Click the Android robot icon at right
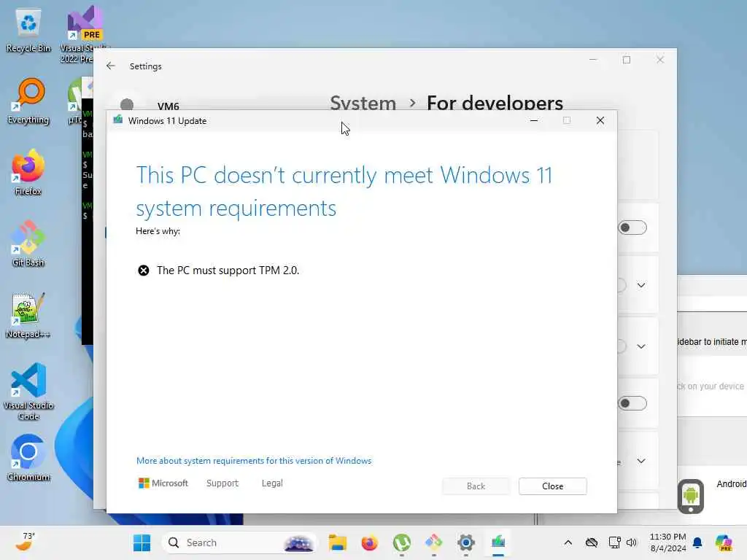This screenshot has height=560, width=747. tap(690, 496)
